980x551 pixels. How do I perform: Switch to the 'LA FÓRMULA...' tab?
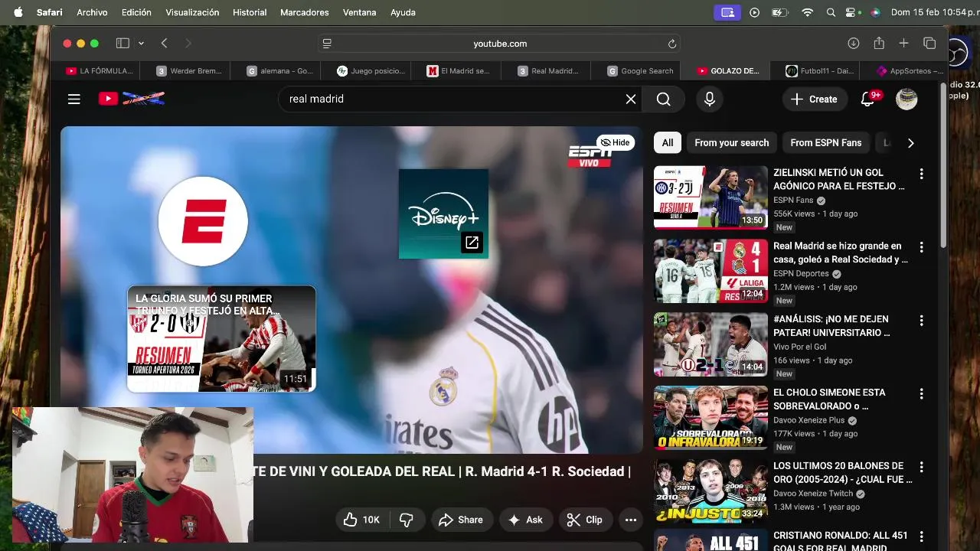100,70
